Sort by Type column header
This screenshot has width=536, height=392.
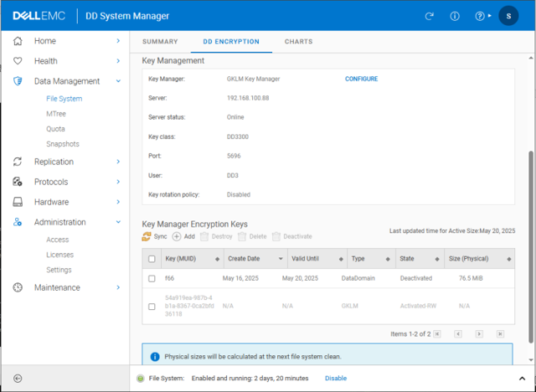click(371, 259)
